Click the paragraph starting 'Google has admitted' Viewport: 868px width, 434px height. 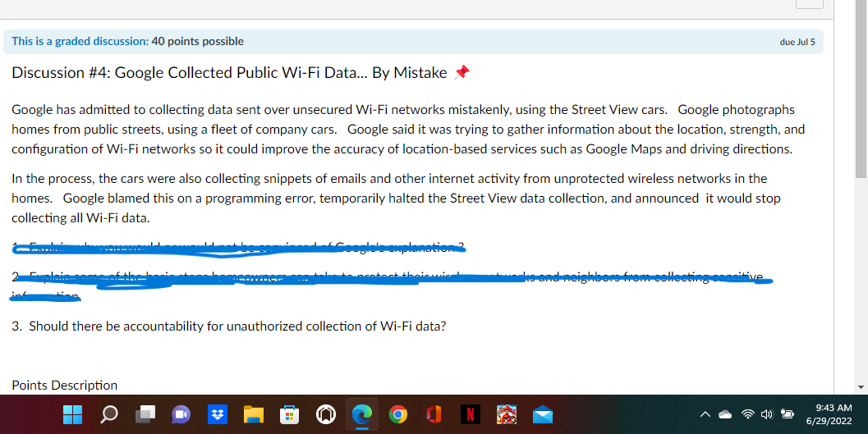tap(408, 130)
